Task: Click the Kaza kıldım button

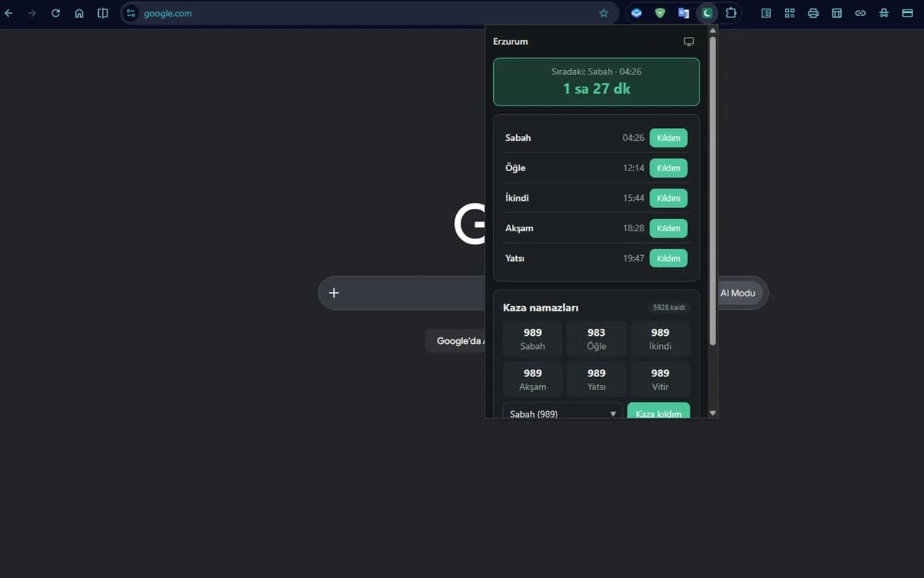Action: (658, 411)
